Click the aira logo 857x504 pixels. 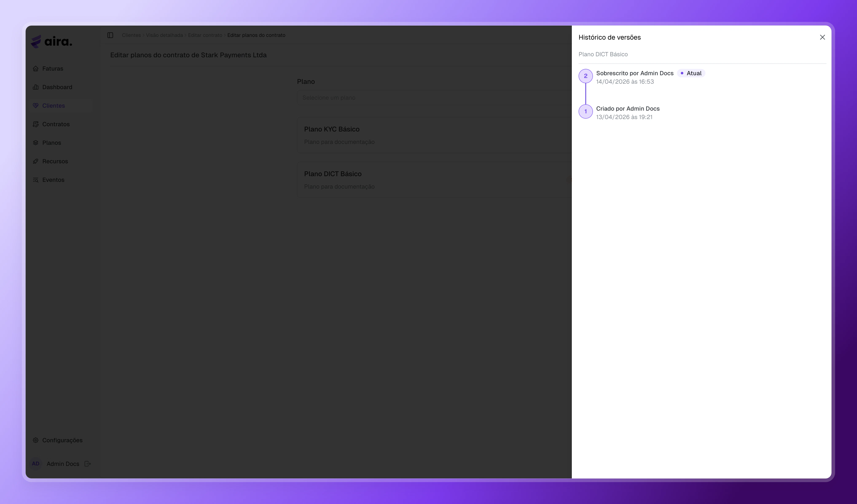point(52,42)
